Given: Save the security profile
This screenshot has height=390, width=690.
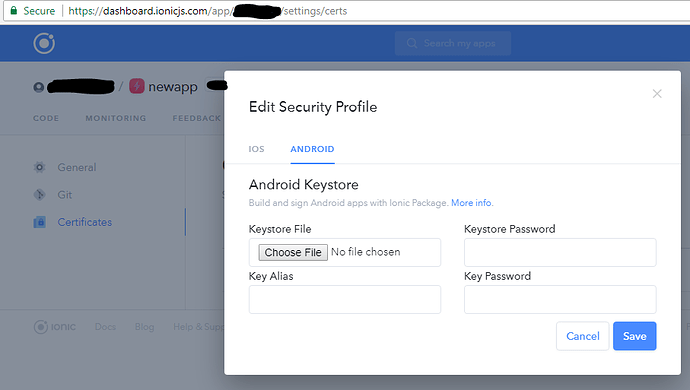Looking at the screenshot, I should click(635, 336).
